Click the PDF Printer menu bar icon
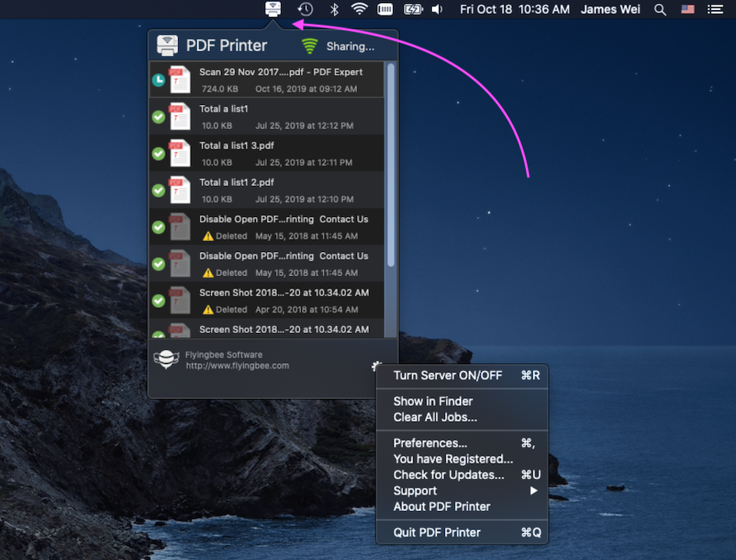The height and width of the screenshot is (560, 736). coord(273,9)
